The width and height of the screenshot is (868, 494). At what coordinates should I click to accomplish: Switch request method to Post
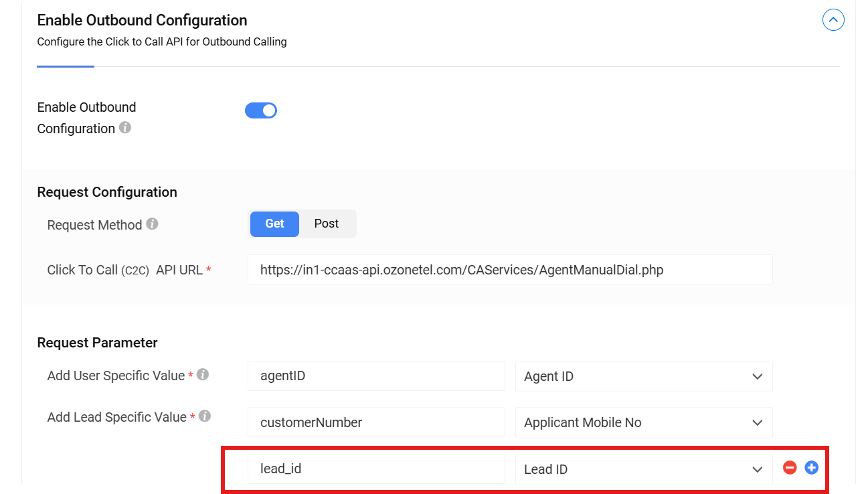pos(327,224)
